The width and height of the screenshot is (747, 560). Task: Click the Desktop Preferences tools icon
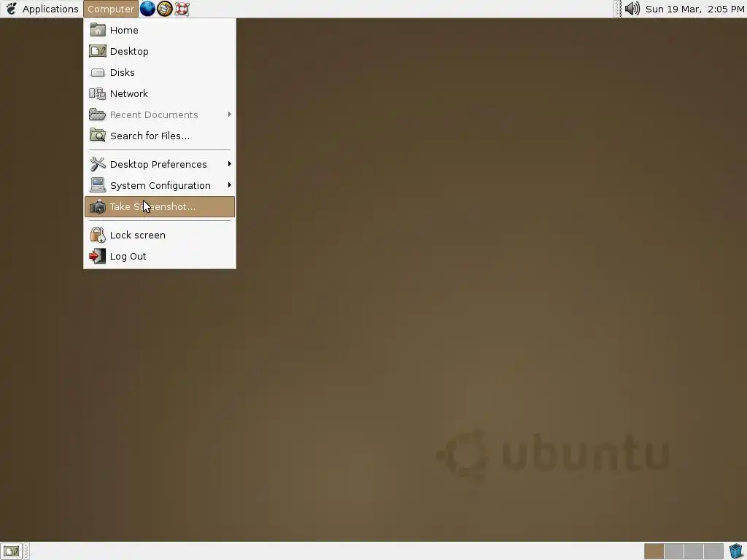click(x=98, y=164)
